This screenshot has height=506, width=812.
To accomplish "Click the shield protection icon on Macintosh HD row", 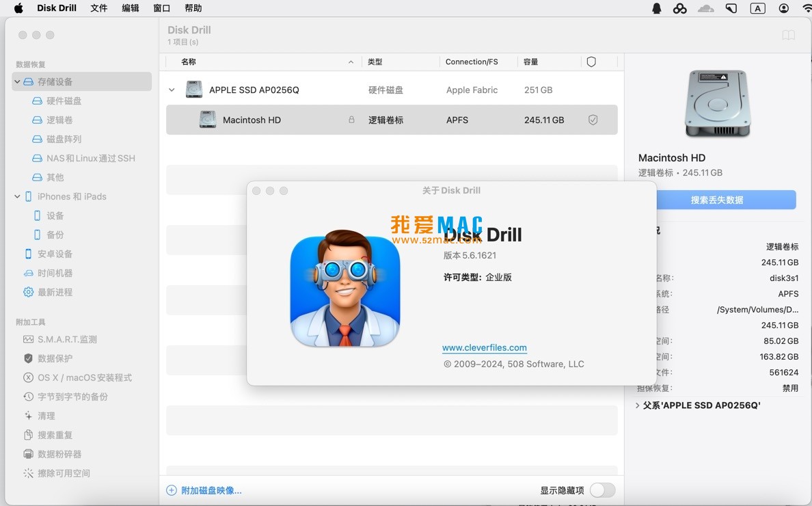I will (x=593, y=120).
